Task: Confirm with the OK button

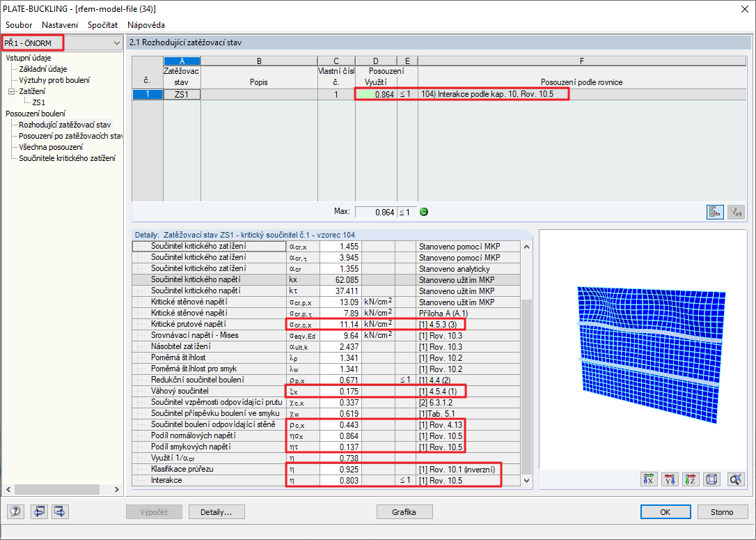Action: (x=666, y=512)
